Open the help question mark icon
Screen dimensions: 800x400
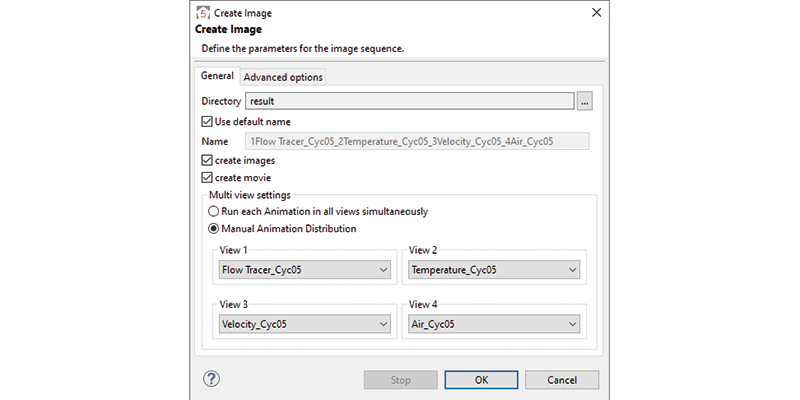(x=211, y=379)
